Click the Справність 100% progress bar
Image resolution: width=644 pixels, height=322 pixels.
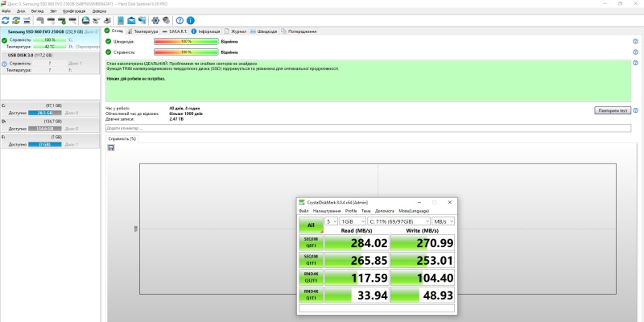click(x=186, y=52)
